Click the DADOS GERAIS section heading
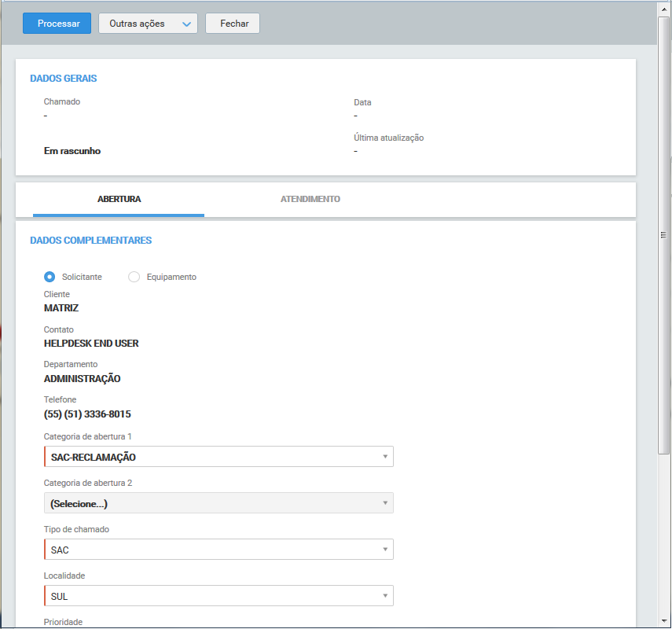Image resolution: width=672 pixels, height=629 pixels. (x=64, y=79)
